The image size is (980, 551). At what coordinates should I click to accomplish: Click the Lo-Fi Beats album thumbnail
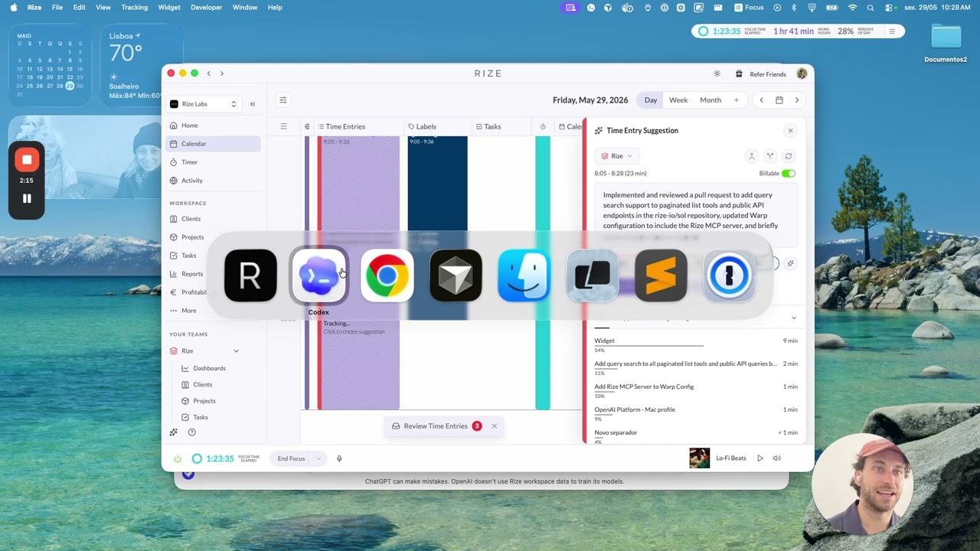(x=700, y=458)
